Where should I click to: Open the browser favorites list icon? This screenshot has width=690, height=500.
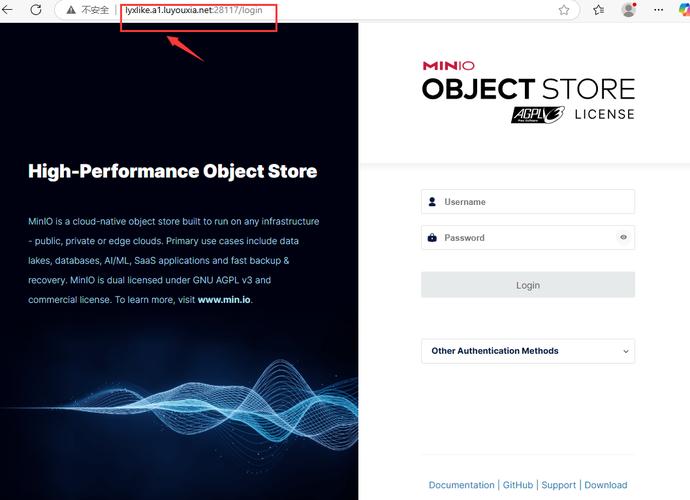click(598, 10)
